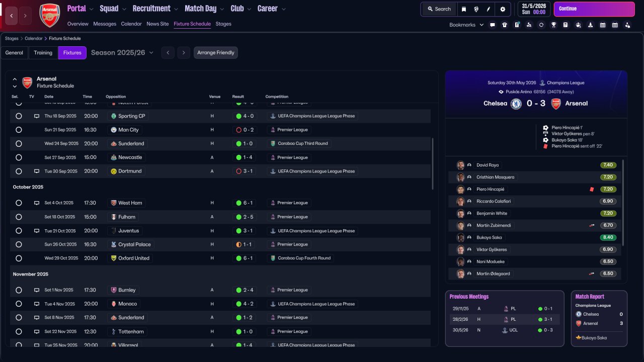Click the Chelsea badge in the match summary
644x362 pixels.
(x=516, y=104)
